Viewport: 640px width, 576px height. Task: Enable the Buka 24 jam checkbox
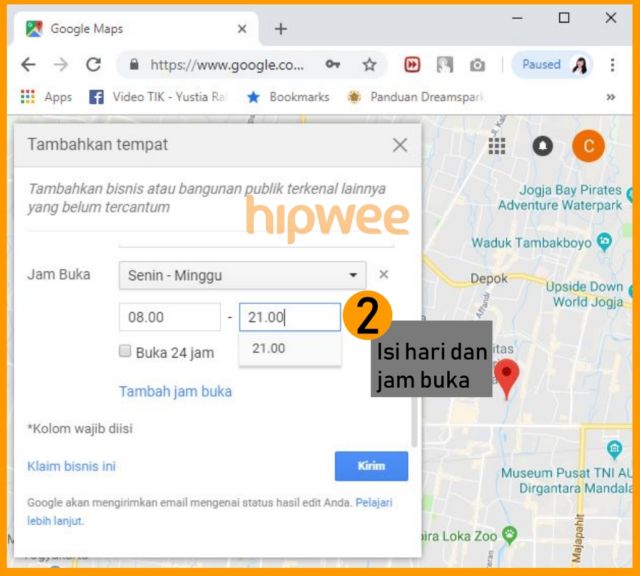[x=125, y=351]
